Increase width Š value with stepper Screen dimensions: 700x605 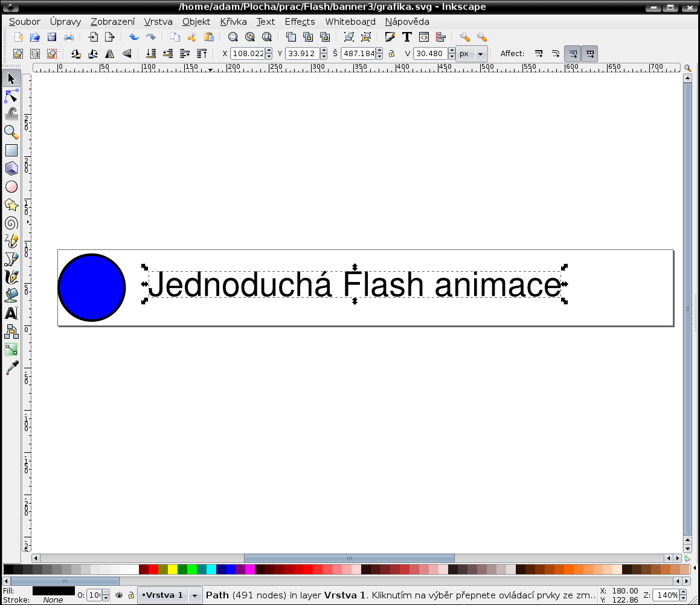pos(379,51)
